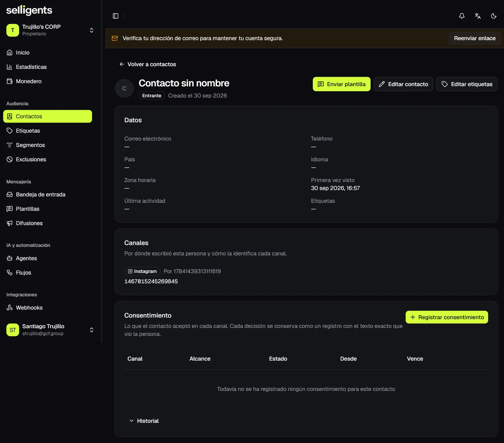Screen dimensions: 504x443
Task: Open Plantillas in the sidebar
Action: (x=48, y=209)
